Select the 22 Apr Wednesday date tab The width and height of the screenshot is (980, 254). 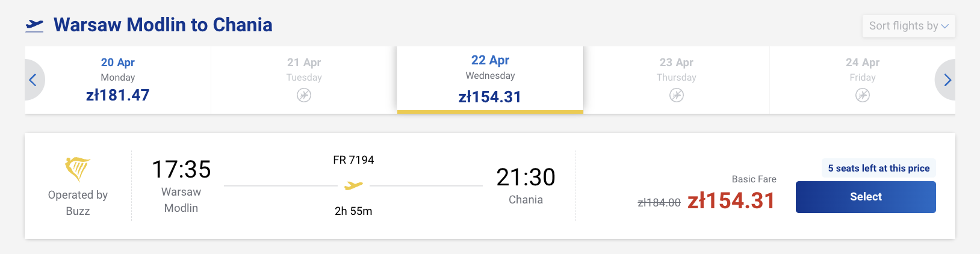(490, 79)
